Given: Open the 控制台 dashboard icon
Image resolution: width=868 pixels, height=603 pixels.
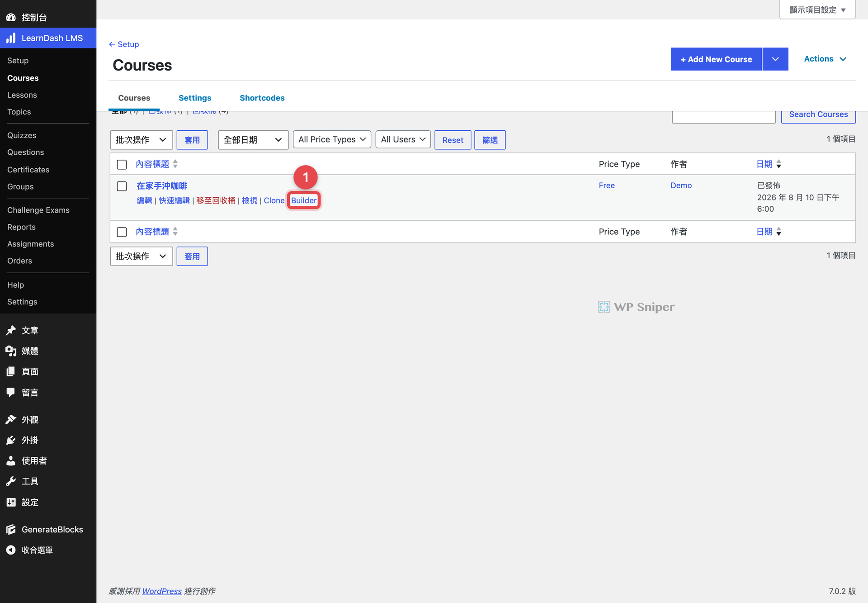Looking at the screenshot, I should pyautogui.click(x=11, y=17).
